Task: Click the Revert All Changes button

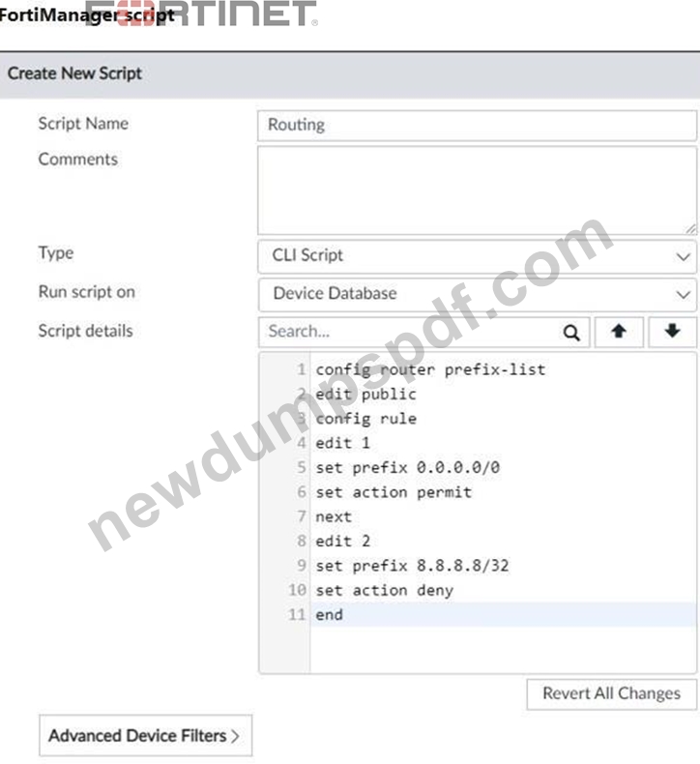Action: pos(612,693)
